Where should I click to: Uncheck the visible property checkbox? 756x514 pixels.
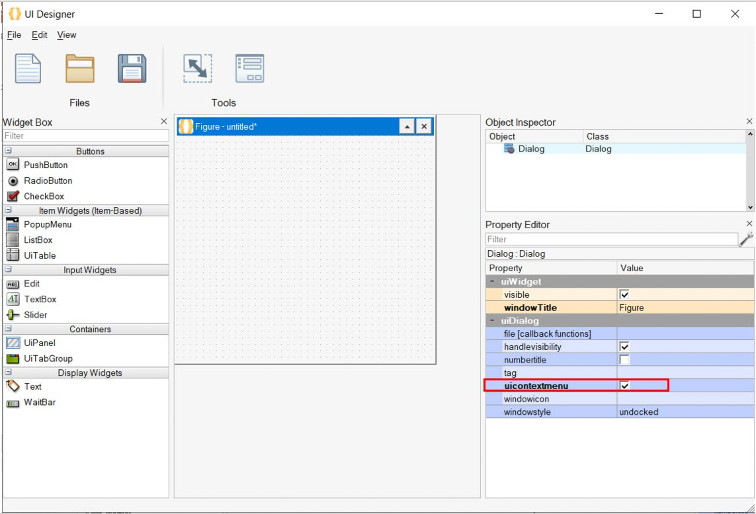pyautogui.click(x=624, y=295)
